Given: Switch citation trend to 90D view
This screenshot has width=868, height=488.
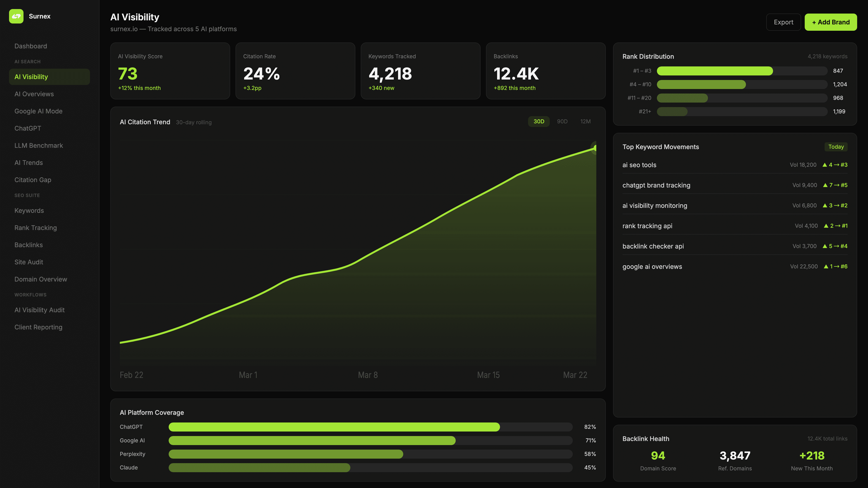Looking at the screenshot, I should coord(562,121).
